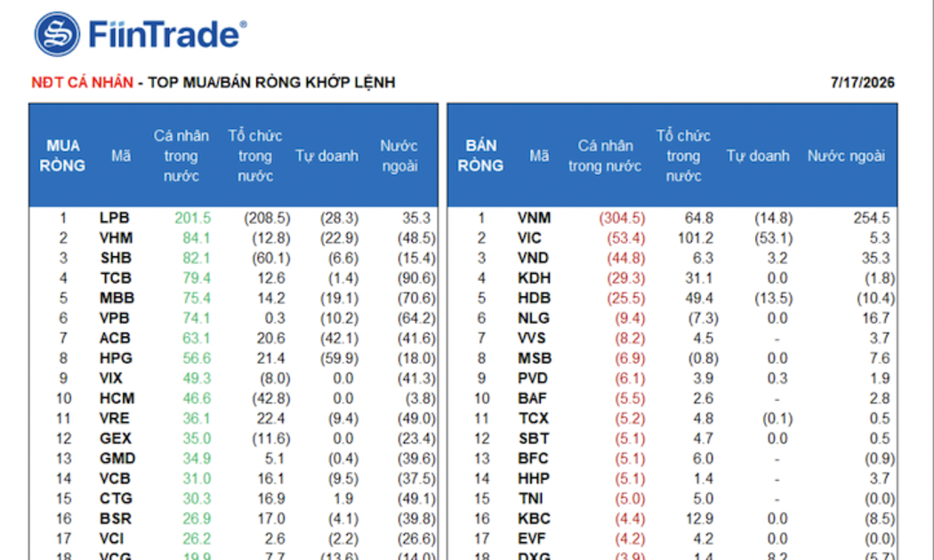Select VNM ticker in sell table

(x=535, y=218)
